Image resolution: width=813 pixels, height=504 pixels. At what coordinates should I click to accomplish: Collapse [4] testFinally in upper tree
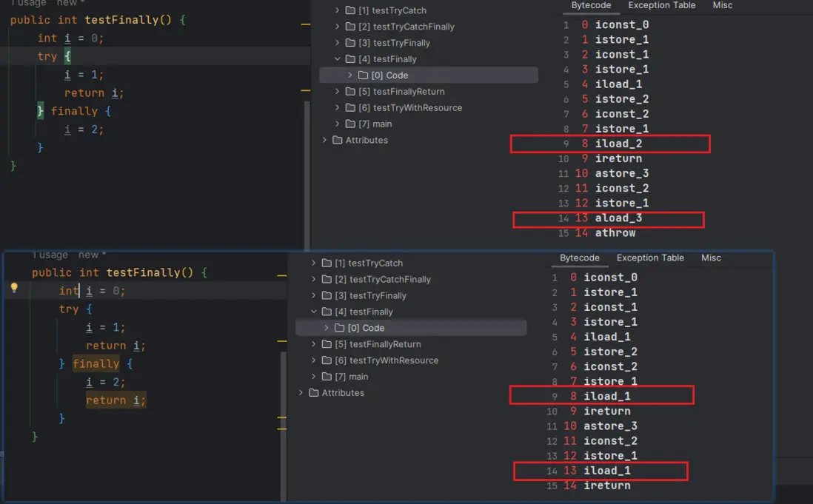tap(337, 59)
